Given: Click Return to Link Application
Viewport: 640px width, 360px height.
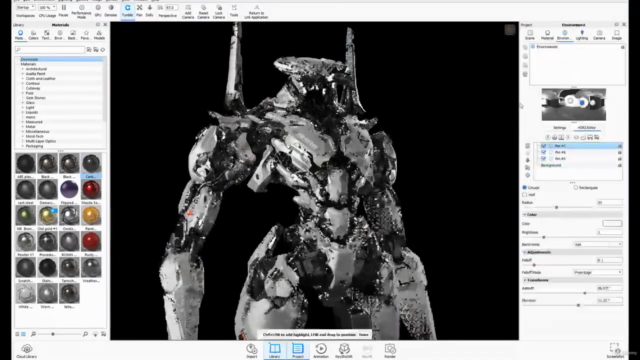Looking at the screenshot, I should coord(256,12).
